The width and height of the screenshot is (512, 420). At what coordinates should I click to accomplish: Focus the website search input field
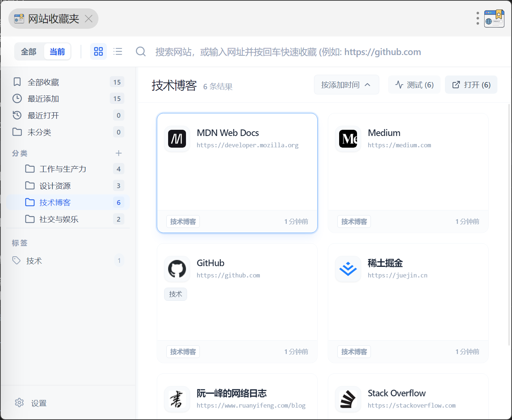[288, 52]
